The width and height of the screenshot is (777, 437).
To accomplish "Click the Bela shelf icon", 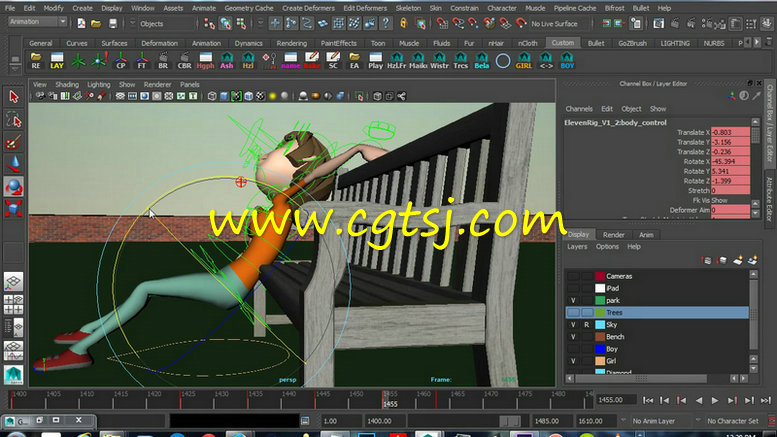I will [482, 60].
